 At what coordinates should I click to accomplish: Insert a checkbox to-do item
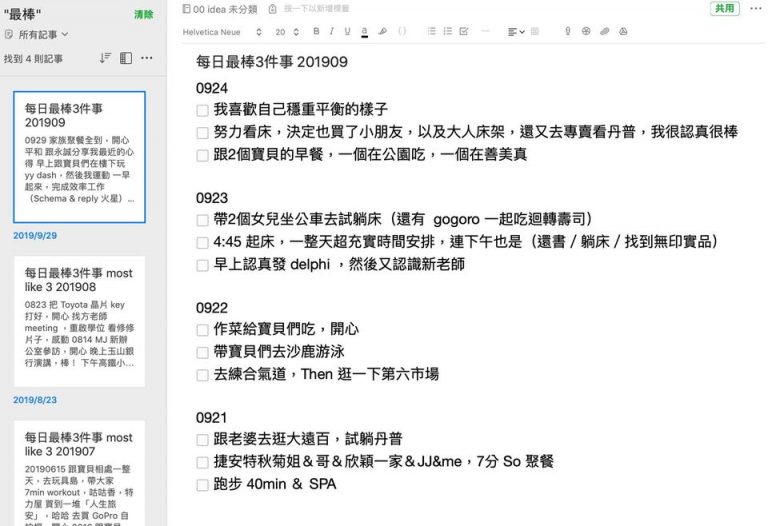coord(464,31)
